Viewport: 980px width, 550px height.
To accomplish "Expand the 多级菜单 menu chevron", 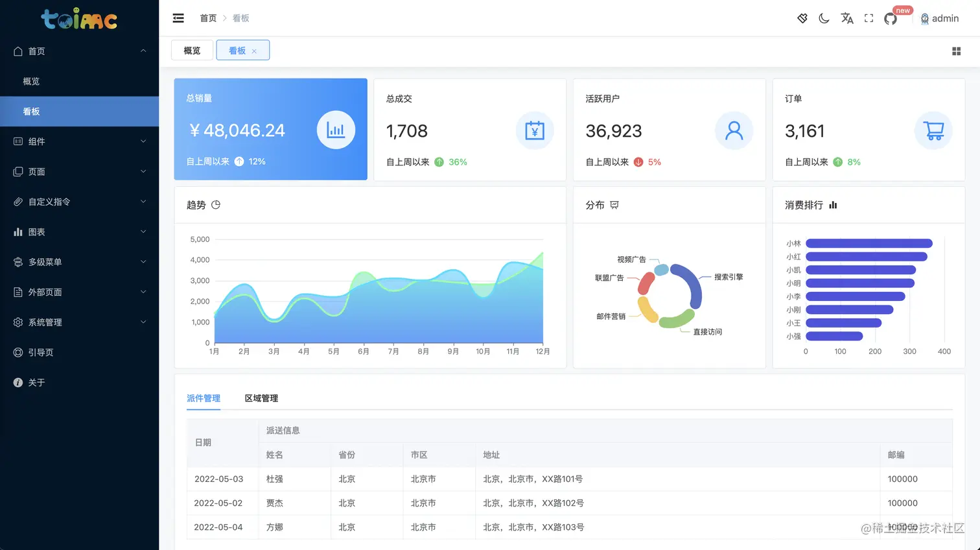I will point(143,262).
